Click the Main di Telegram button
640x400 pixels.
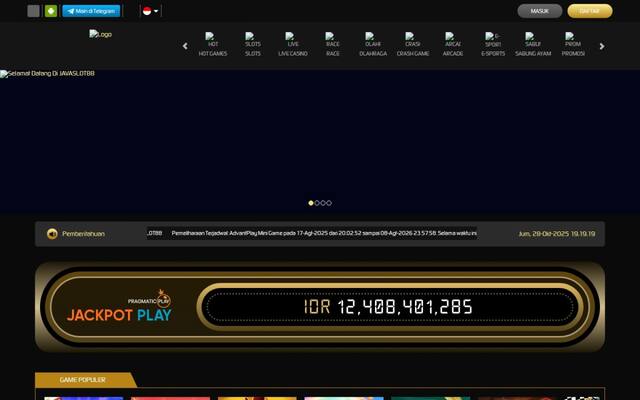[91, 11]
